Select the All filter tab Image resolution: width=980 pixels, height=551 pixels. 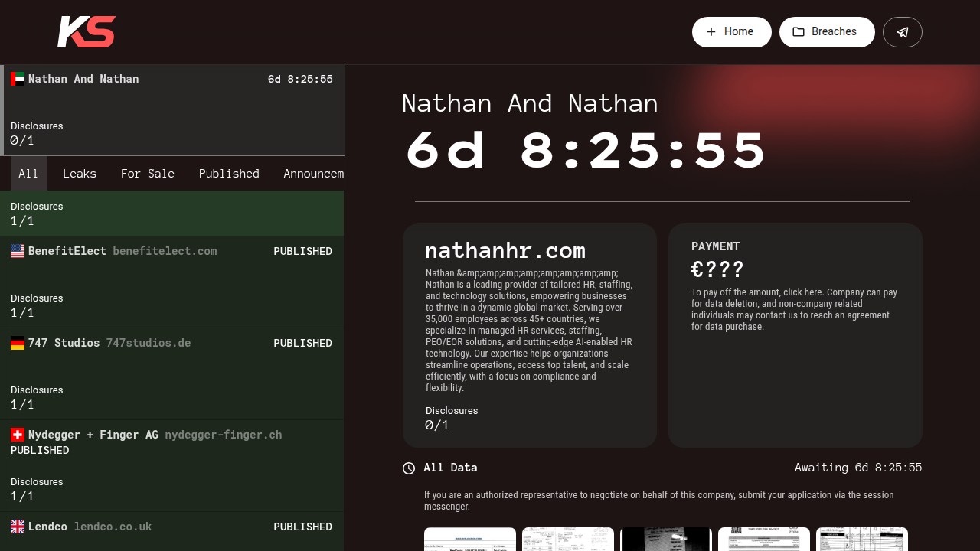pos(28,174)
